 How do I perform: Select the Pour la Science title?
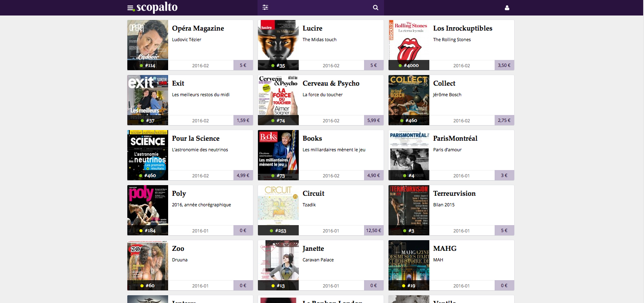point(195,138)
